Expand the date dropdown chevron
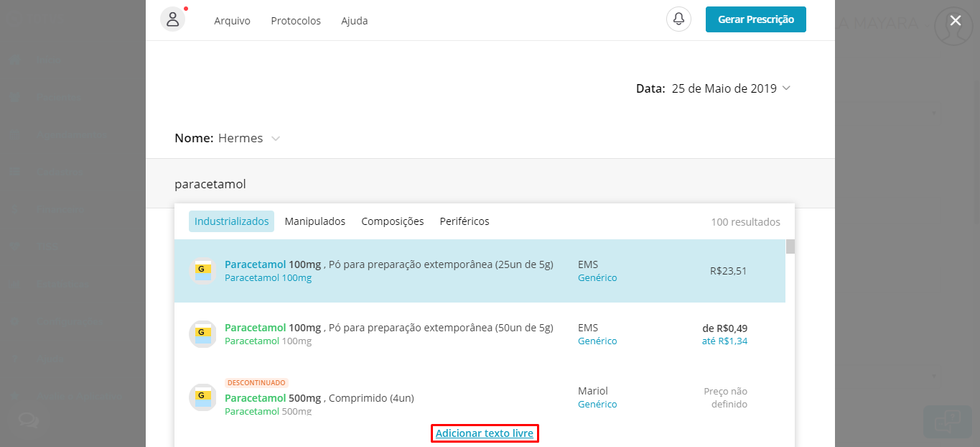The image size is (980, 447). tap(786, 88)
